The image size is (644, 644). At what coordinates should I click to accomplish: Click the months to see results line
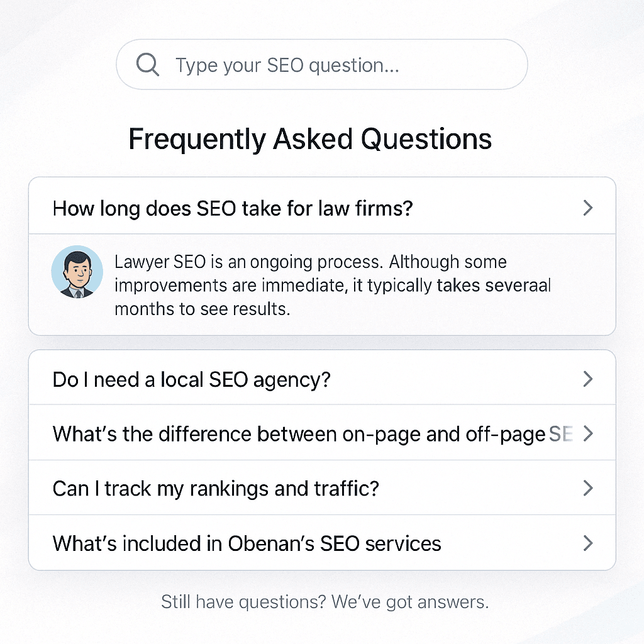coord(203,309)
